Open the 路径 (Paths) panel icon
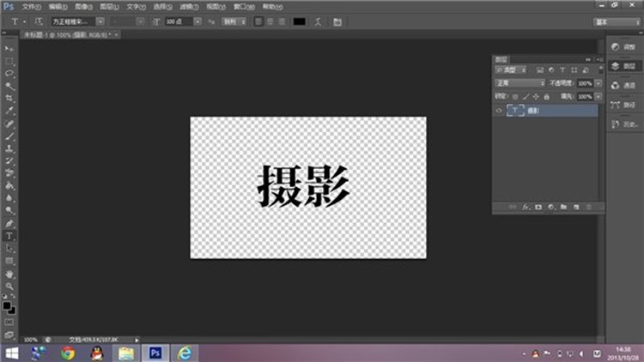The height and width of the screenshot is (362, 644). (623, 105)
